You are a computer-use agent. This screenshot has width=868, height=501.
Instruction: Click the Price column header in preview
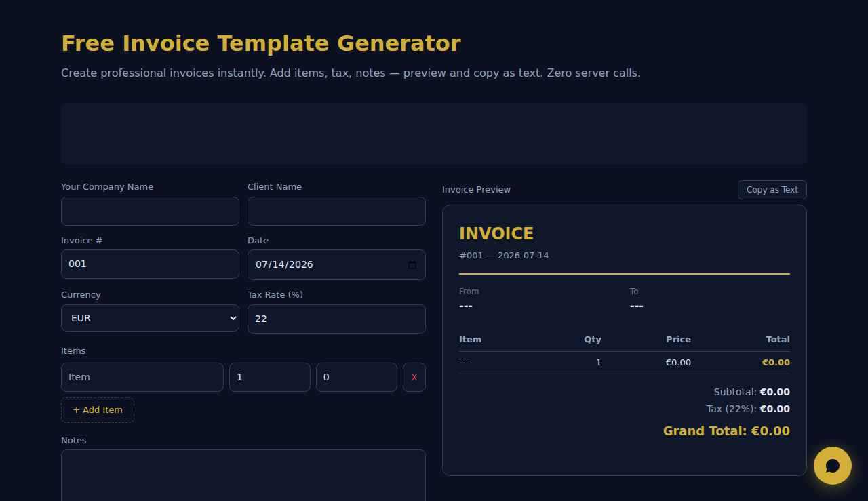point(678,340)
